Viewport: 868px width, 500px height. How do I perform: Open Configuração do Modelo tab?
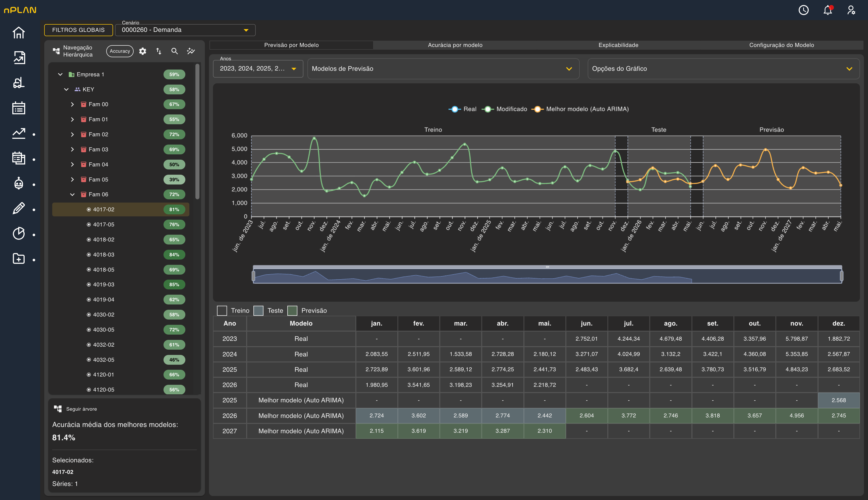pos(781,45)
